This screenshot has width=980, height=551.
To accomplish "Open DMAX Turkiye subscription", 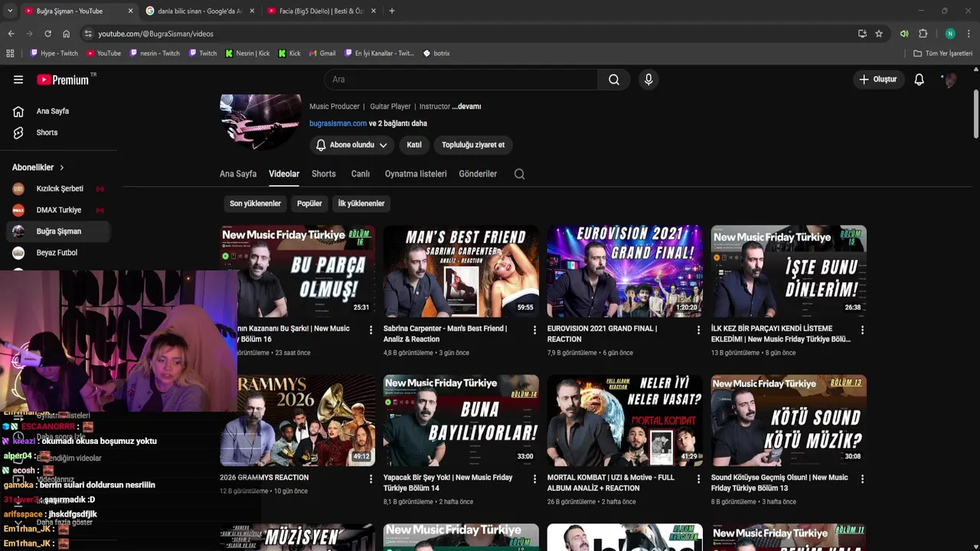I will coord(59,210).
